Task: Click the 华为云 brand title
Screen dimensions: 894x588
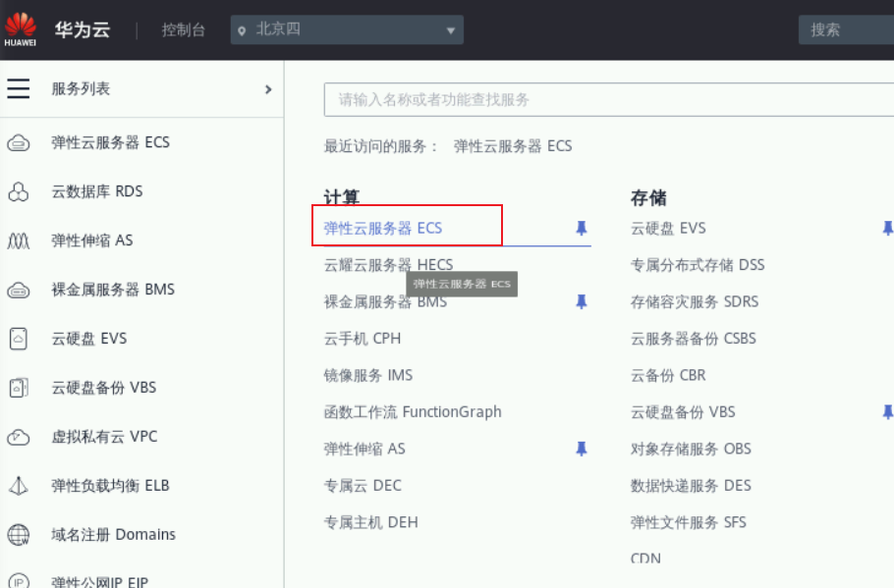Action: point(83,29)
